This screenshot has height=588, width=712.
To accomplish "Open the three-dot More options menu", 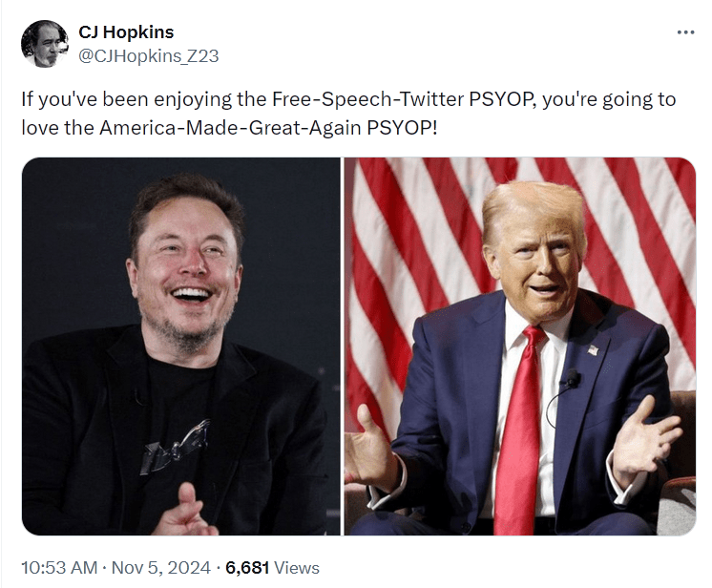I will [x=685, y=31].
